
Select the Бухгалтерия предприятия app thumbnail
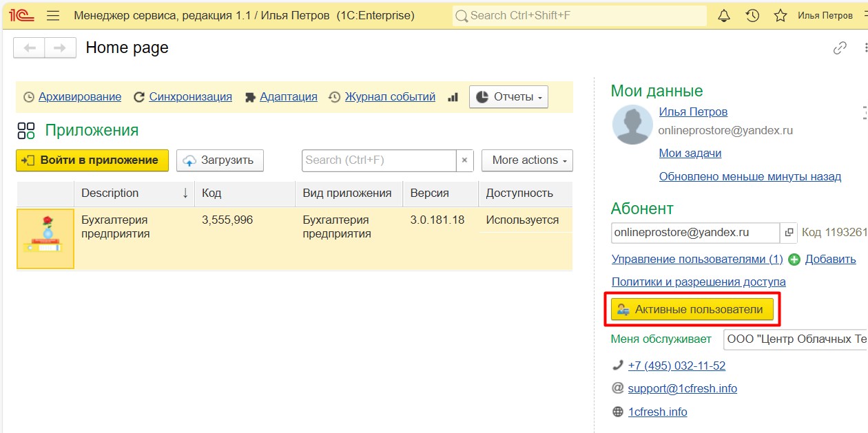(45, 239)
